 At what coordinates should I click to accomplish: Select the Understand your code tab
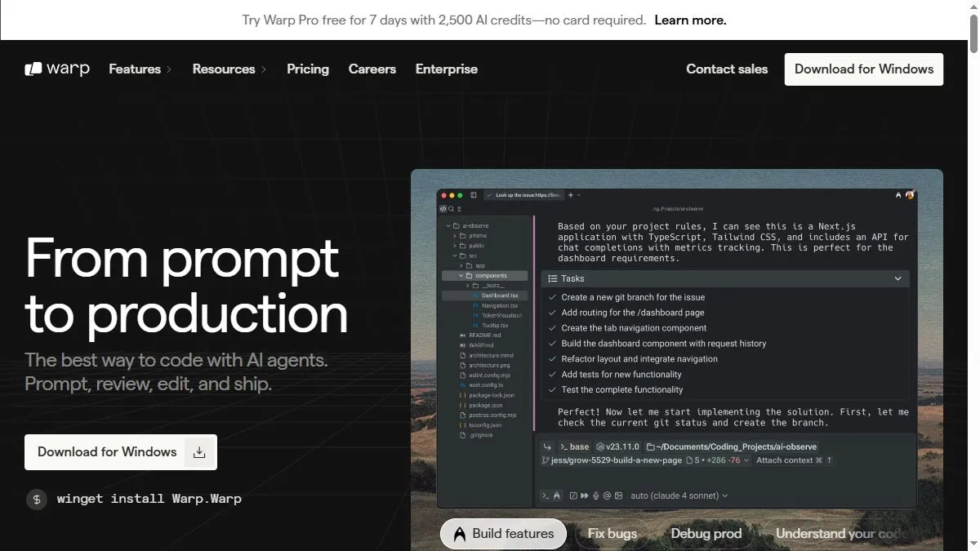[841, 534]
